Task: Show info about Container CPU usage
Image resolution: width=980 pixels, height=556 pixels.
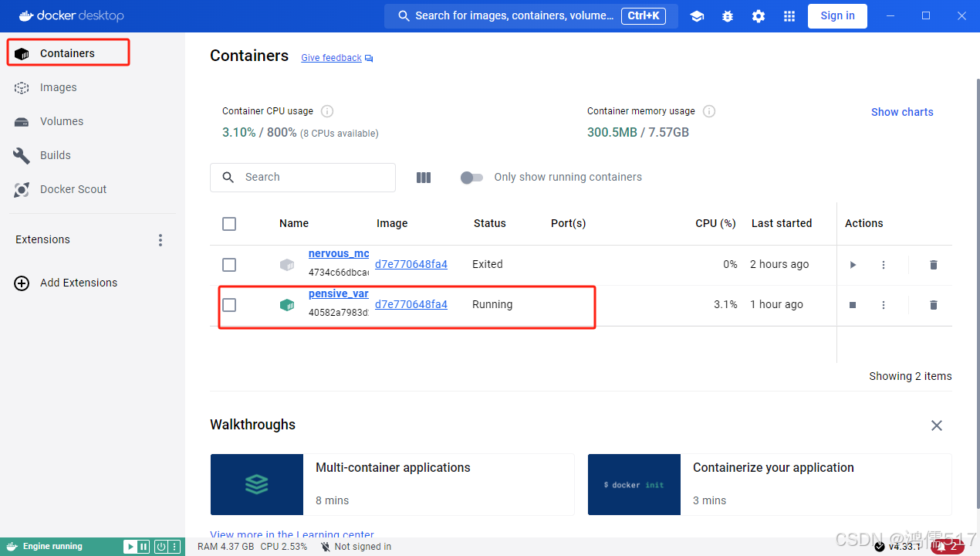Action: [327, 111]
